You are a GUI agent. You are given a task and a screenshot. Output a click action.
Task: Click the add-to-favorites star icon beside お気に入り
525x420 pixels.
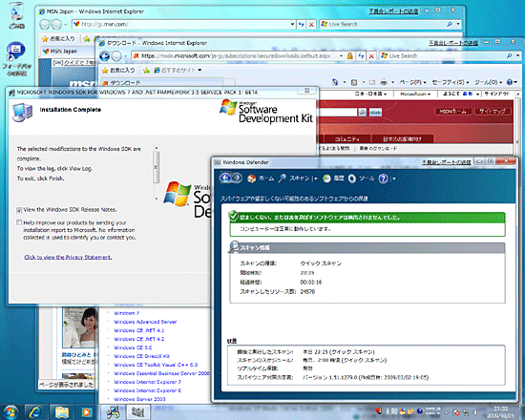(x=146, y=71)
